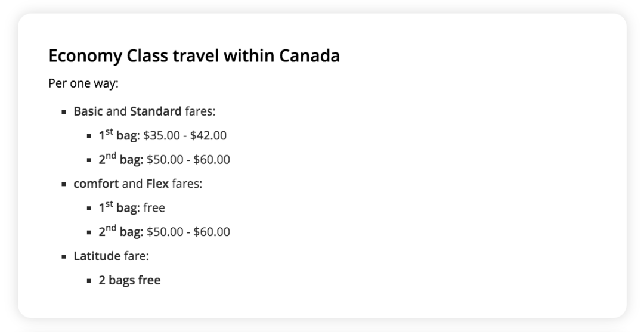Click the bold word "Flex"
Image resolution: width=644 pixels, height=332 pixels.
tap(157, 184)
